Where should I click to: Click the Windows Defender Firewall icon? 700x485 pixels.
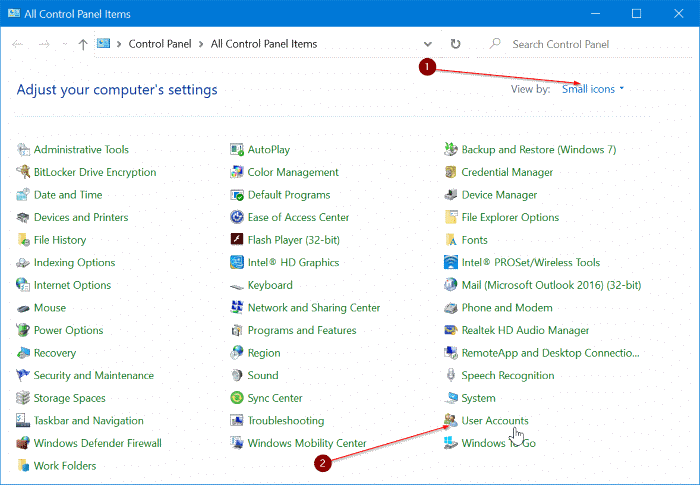click(23, 443)
